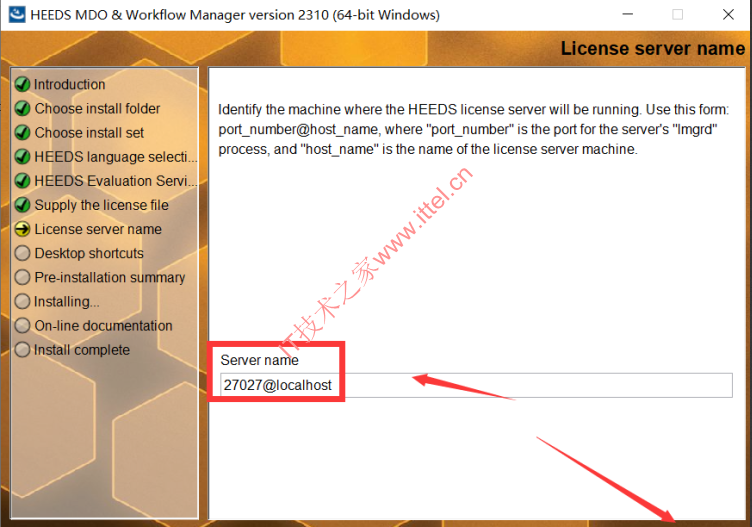752x527 pixels.
Task: Click the green checkmark beside Choose install folder
Action: coord(22,108)
